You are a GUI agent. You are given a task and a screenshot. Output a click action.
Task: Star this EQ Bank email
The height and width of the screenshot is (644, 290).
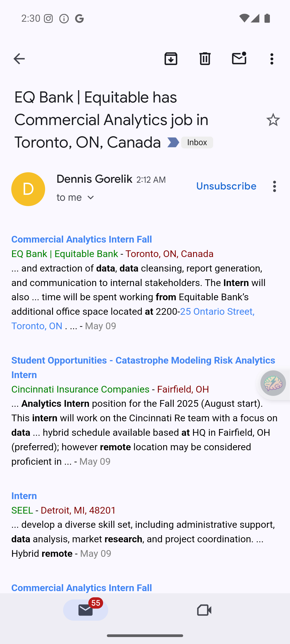tap(273, 120)
